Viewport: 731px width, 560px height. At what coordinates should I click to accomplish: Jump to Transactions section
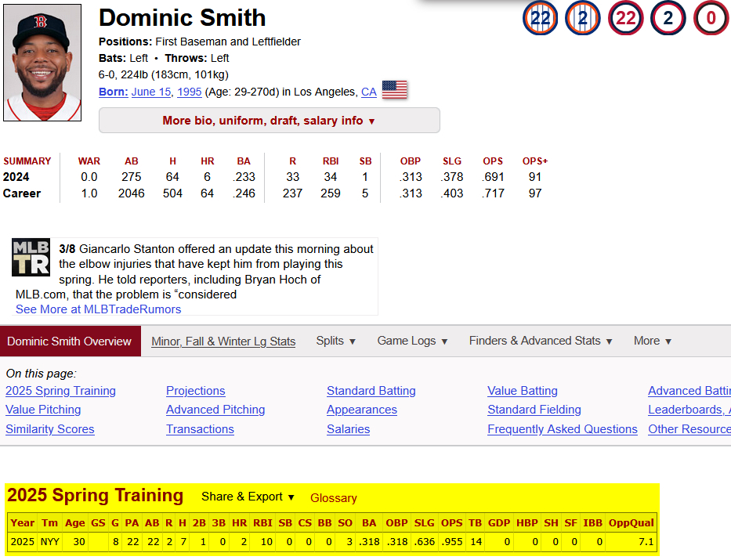(200, 429)
